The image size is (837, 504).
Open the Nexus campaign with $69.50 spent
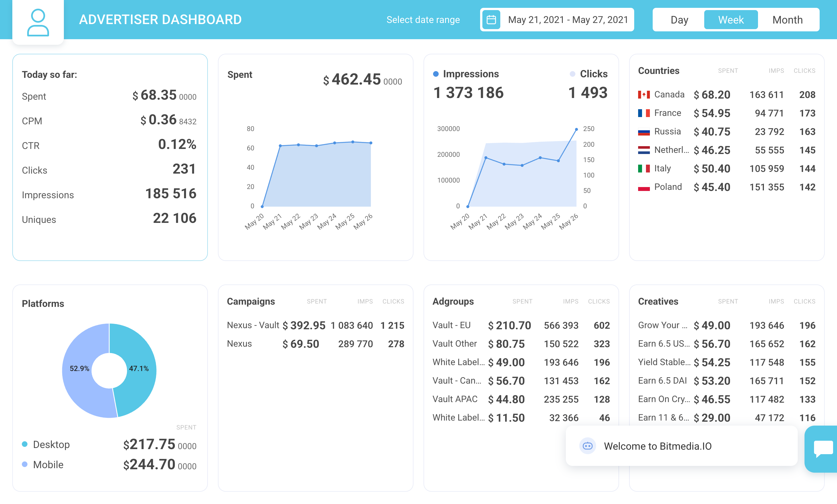click(x=315, y=344)
